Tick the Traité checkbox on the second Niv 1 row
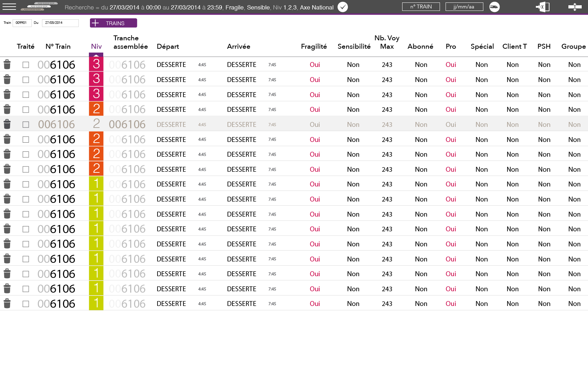Viewport: 588px width, 368px height. click(x=26, y=199)
